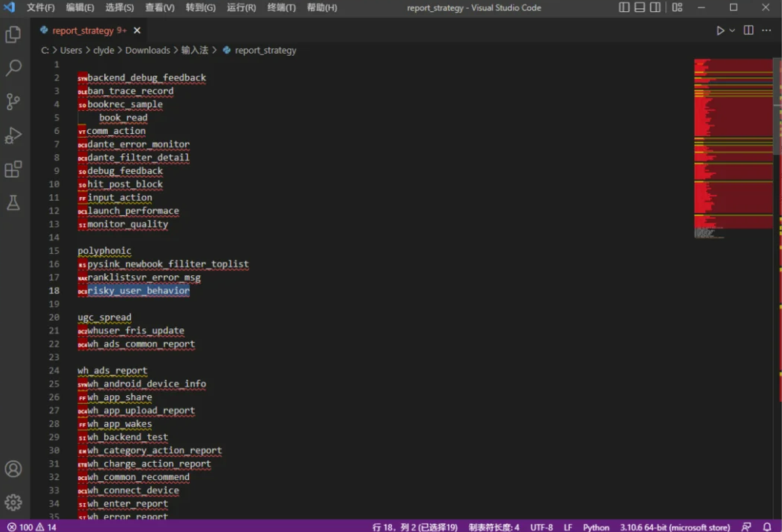
Task: Open the 编辑(E) menu
Action: [80, 7]
